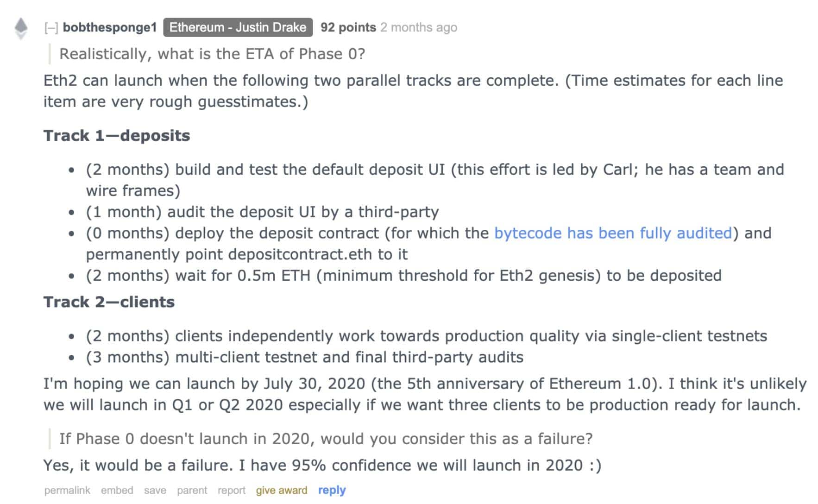Click the quoted Phase 0 ETA question

click(x=212, y=54)
